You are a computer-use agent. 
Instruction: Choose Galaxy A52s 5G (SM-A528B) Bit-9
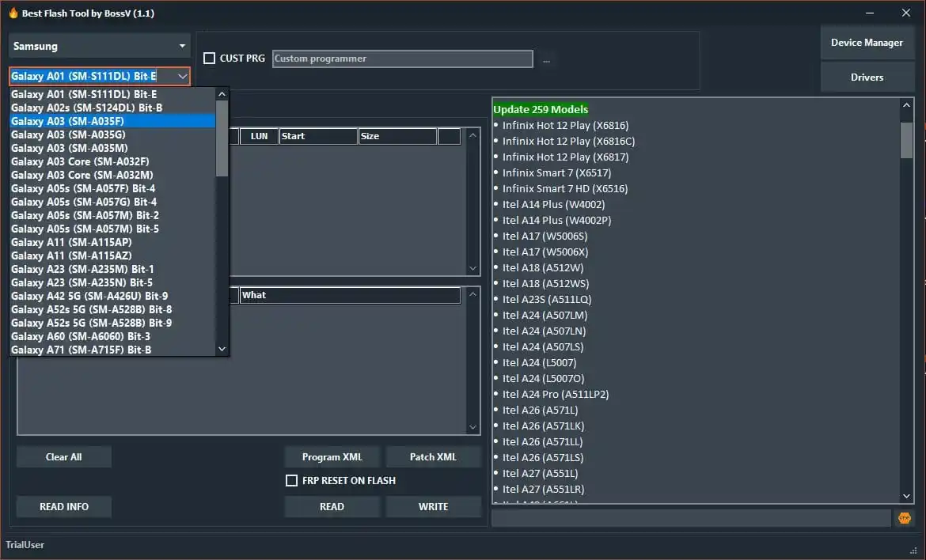(112, 323)
